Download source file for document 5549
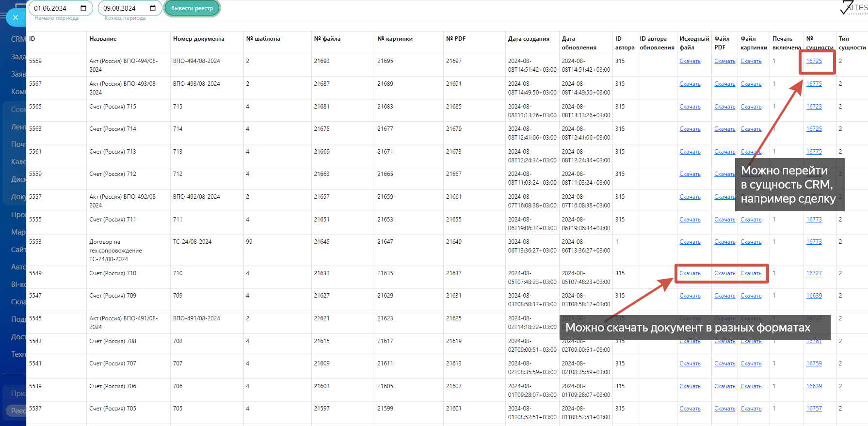The width and height of the screenshot is (868, 426). [690, 273]
